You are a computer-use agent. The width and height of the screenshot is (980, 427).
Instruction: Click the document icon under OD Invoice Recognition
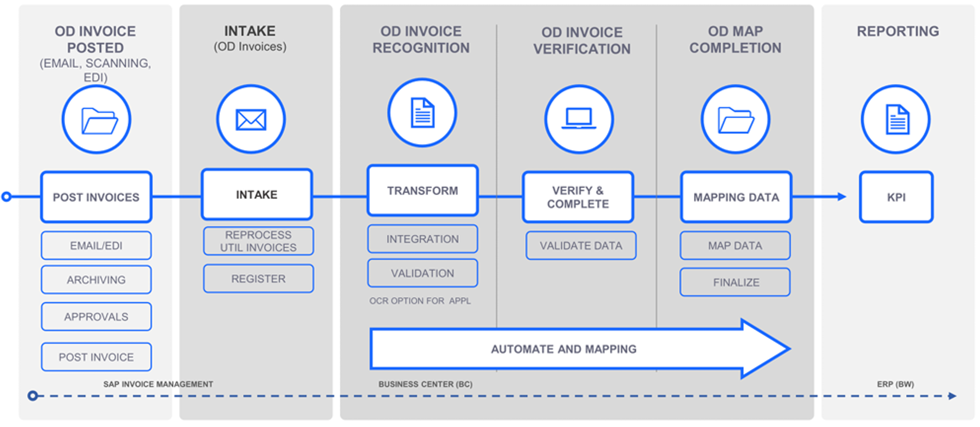tap(422, 113)
